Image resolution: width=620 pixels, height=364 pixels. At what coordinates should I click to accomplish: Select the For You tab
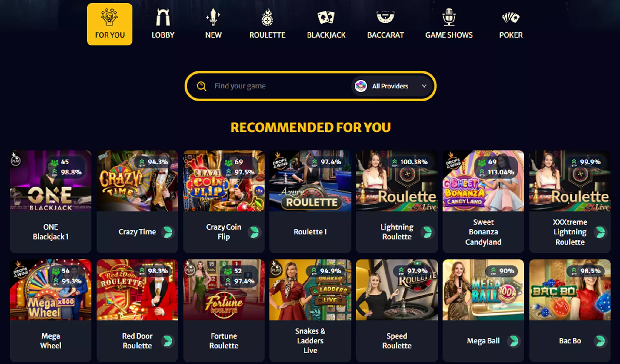click(x=110, y=24)
